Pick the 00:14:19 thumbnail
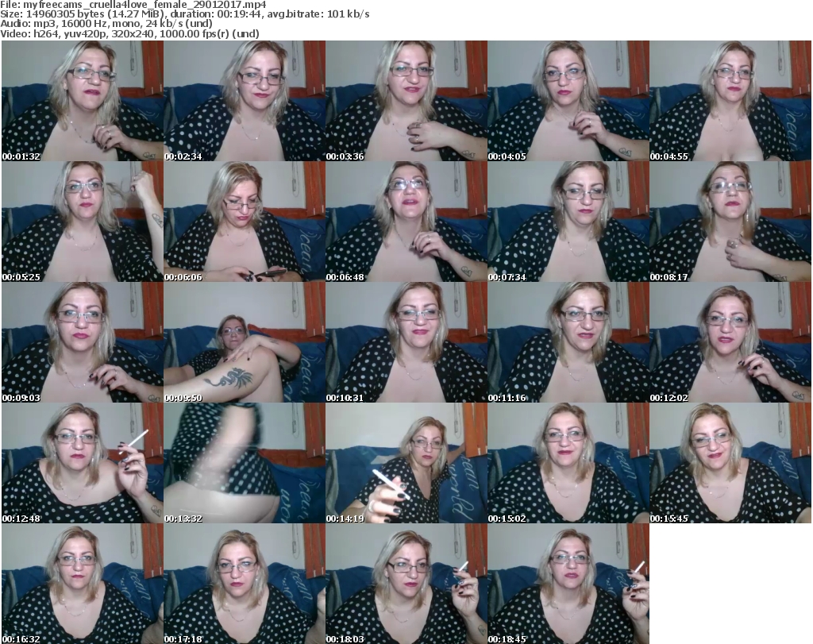 click(x=406, y=463)
